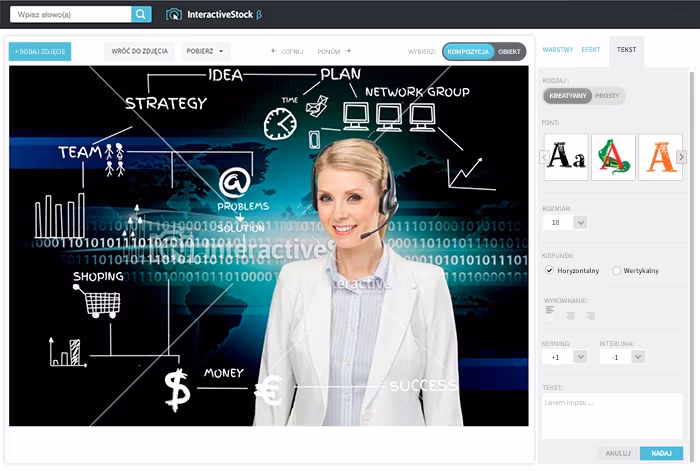The height and width of the screenshot is (471, 700).
Task: Open the Rozmiar size dropdown
Action: (x=580, y=222)
